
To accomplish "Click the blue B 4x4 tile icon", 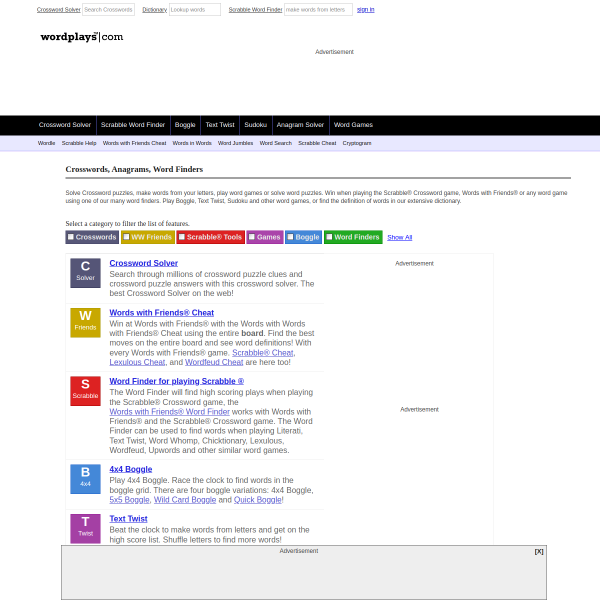I will coord(85,479).
